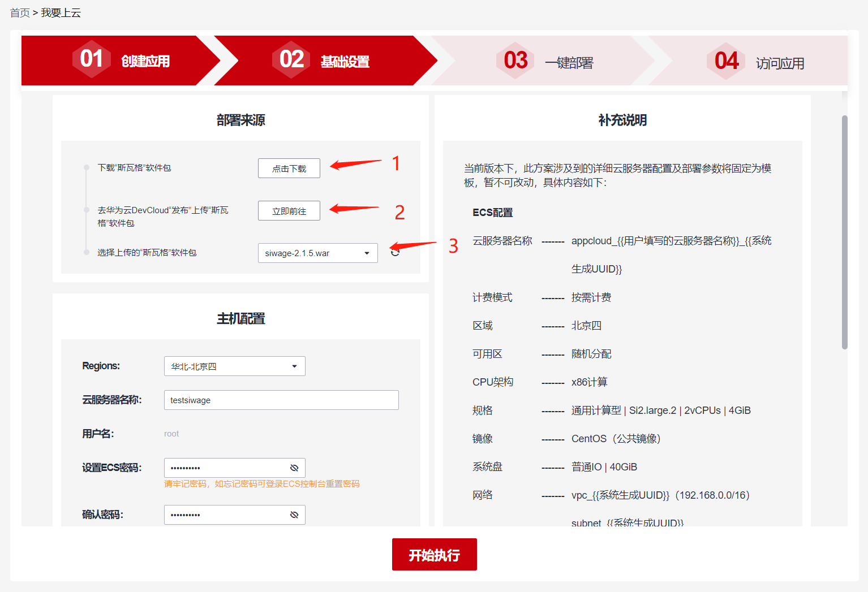
Task: Focus the 确认密码 password field
Action: [x=235, y=515]
